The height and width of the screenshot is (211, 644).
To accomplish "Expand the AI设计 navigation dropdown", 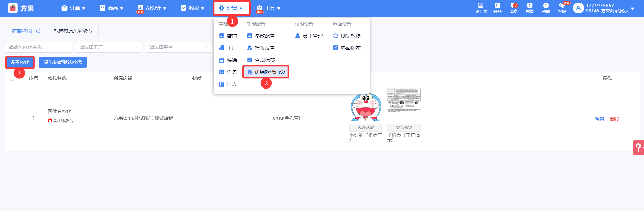I will click(x=152, y=8).
